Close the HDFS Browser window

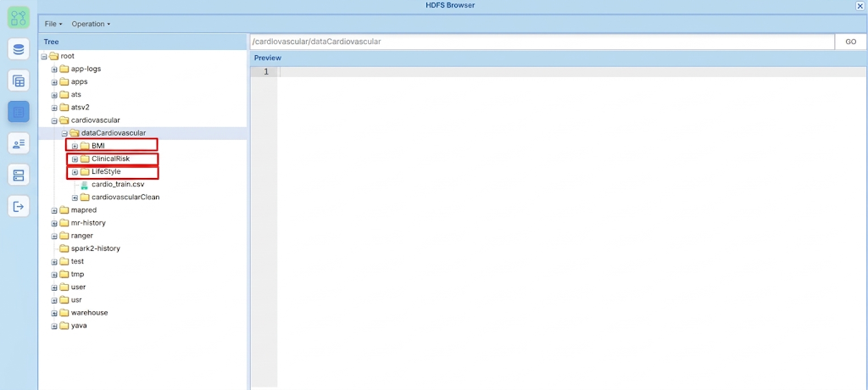click(860, 6)
